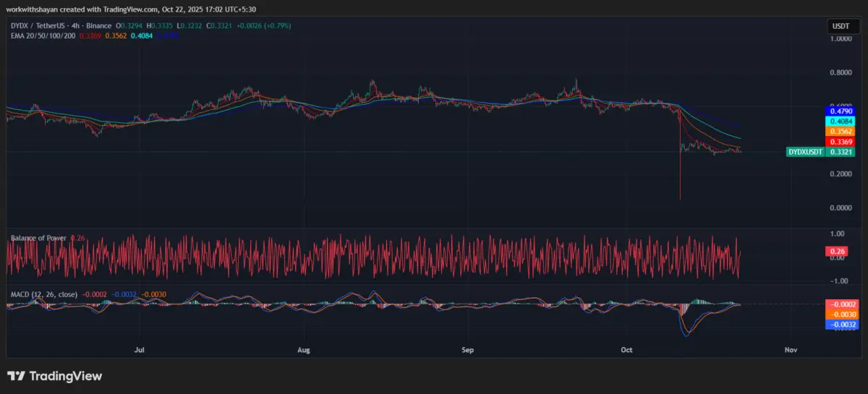Select the Balance of Power indicator label
The height and width of the screenshot is (394, 868).
[38, 238]
